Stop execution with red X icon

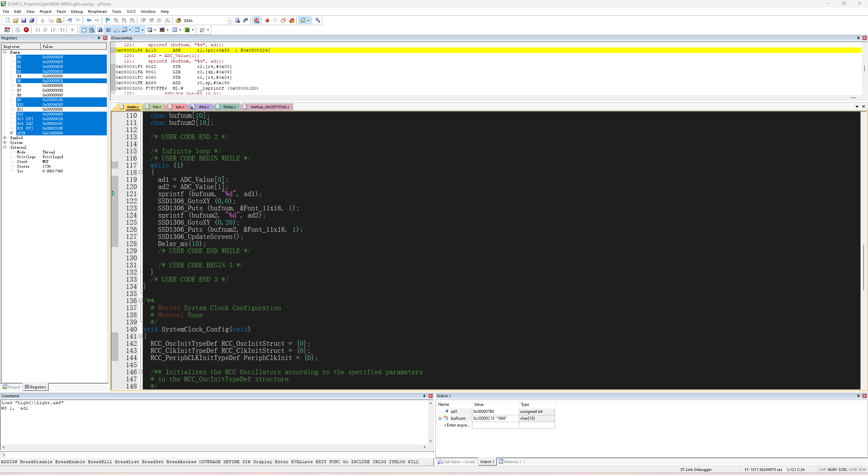pos(26,30)
